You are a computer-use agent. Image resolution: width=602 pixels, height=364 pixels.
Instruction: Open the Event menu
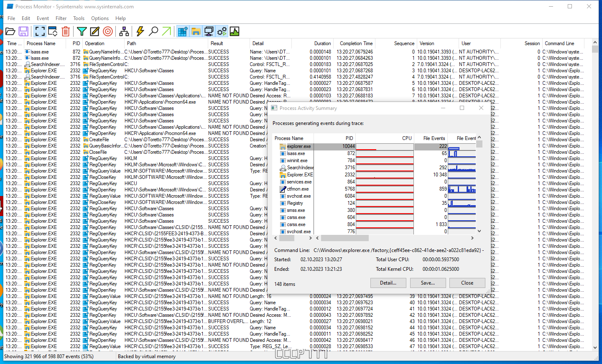pyautogui.click(x=43, y=18)
